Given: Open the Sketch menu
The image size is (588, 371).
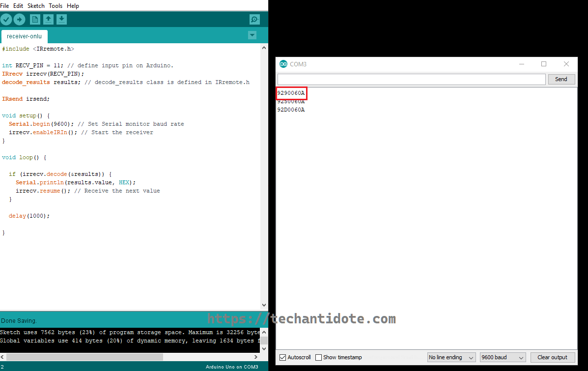Looking at the screenshot, I should (36, 5).
